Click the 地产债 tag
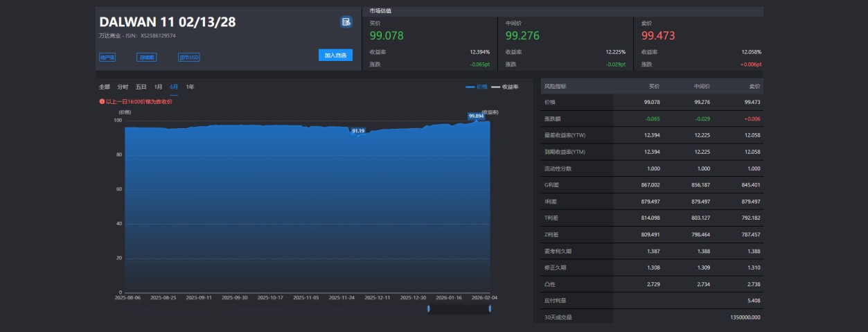The width and height of the screenshot is (868, 332). 108,58
